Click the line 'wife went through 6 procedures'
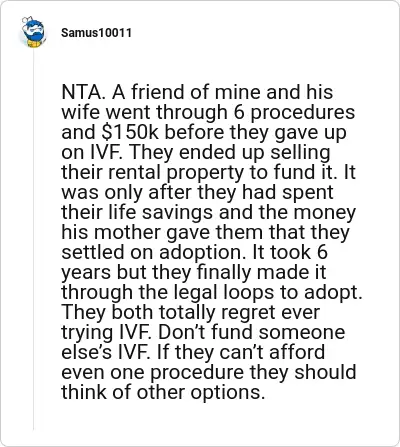Viewport: 400px width, 447px height. click(208, 113)
